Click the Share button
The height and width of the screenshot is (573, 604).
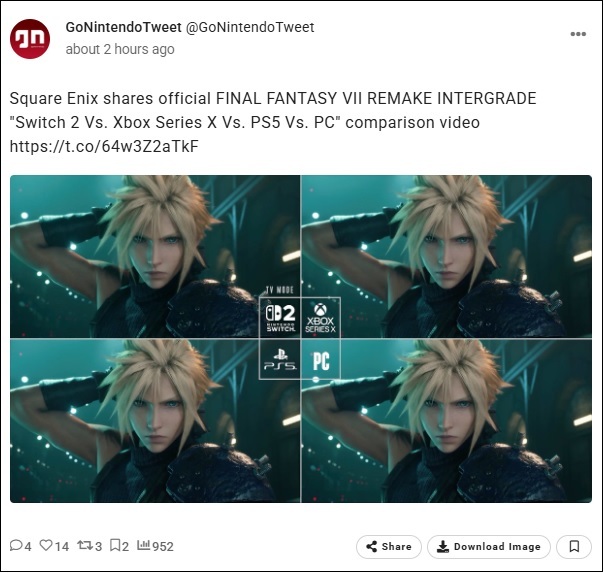389,546
